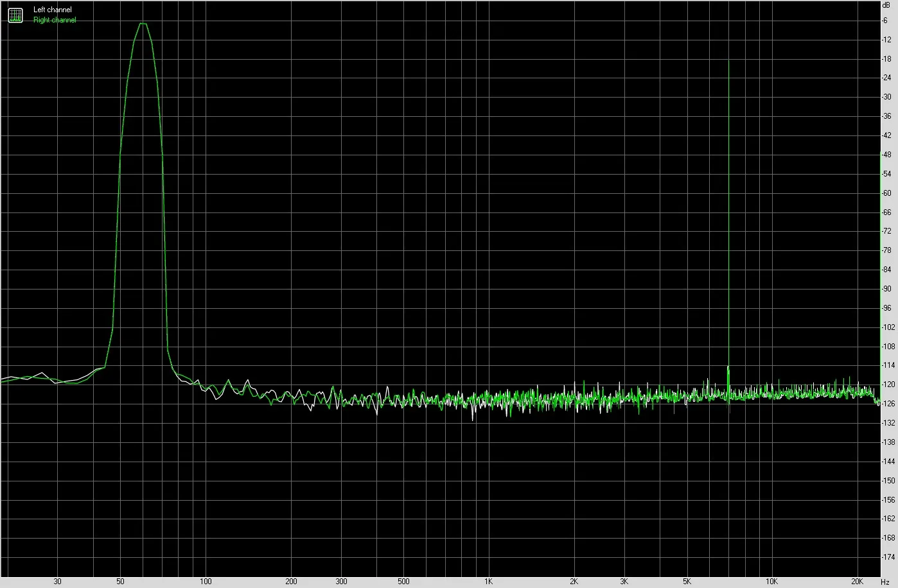Select the "Left channel" legend label
This screenshot has width=898, height=588.
[53, 10]
